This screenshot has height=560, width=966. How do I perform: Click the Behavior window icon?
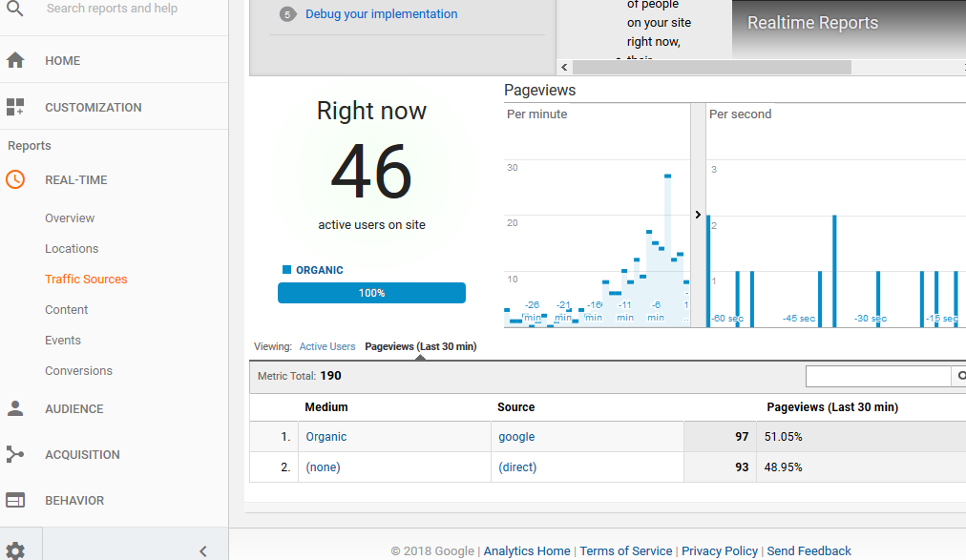click(x=15, y=500)
